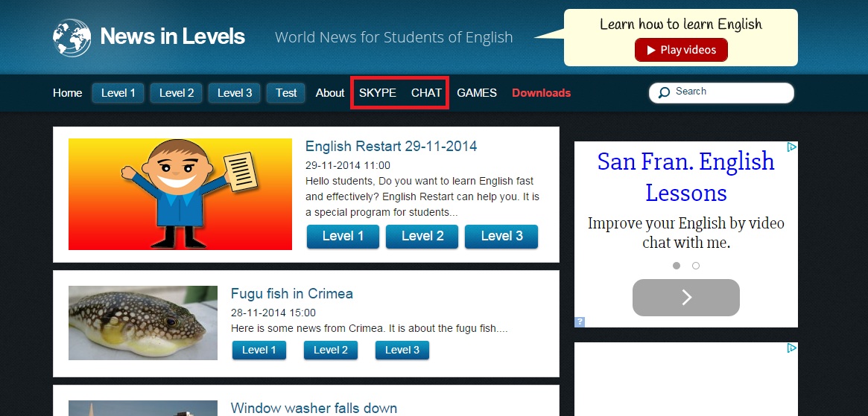Open the Home menu item
This screenshot has height=416, width=868.
click(x=67, y=93)
